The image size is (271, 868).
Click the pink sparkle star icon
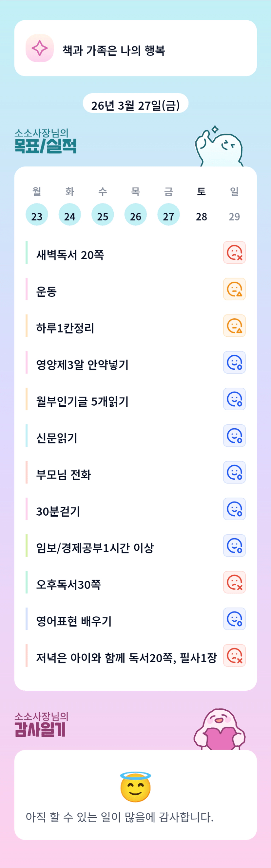pos(39,48)
